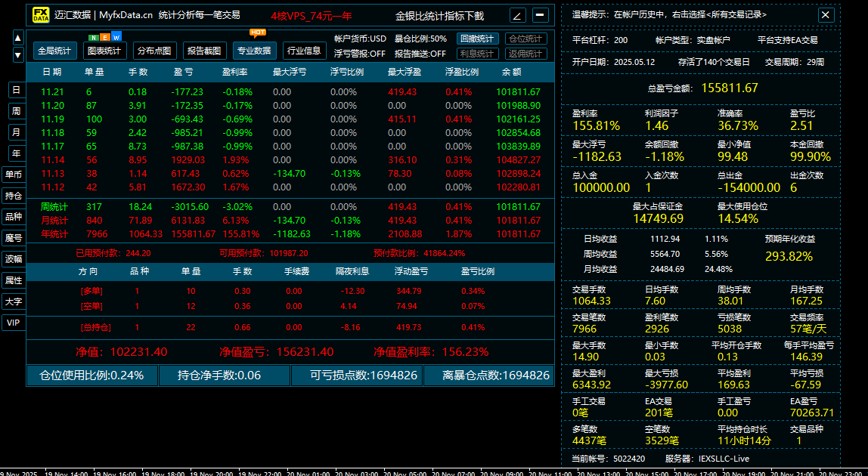Viewport: 868px width, 476px height.
Task: Click the 当前帐号 5022420 text
Action: tap(608, 459)
